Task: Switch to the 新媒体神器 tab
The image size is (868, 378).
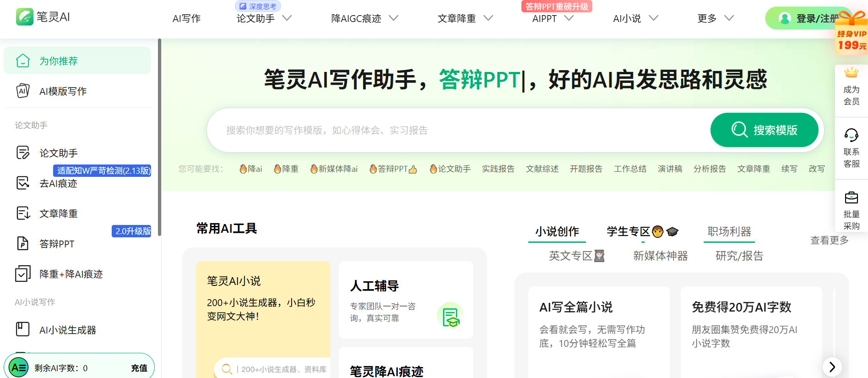Action: [x=660, y=256]
